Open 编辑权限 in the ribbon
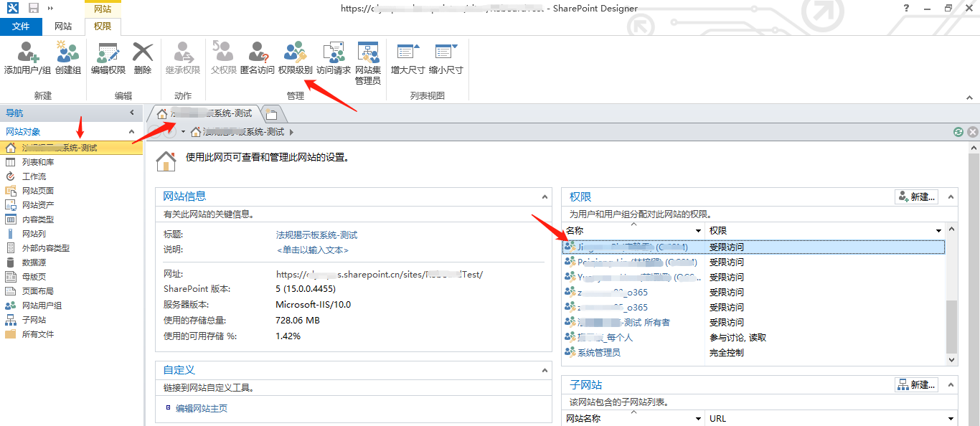 pyautogui.click(x=108, y=57)
